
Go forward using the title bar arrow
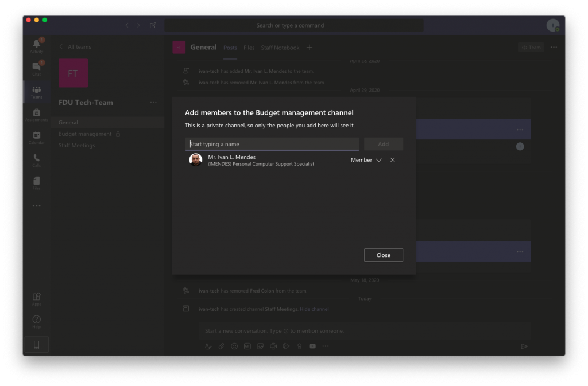coord(139,25)
